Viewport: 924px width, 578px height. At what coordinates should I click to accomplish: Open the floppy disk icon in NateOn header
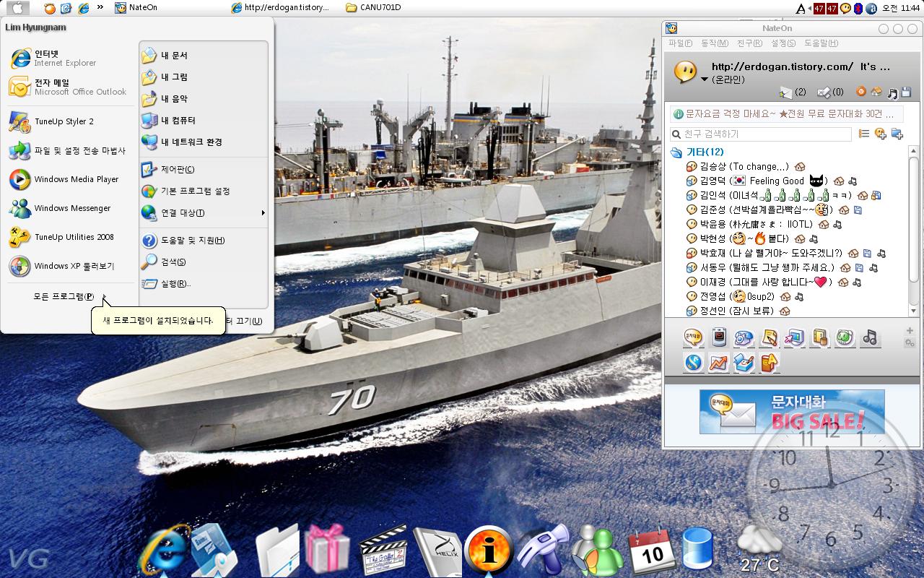(905, 92)
